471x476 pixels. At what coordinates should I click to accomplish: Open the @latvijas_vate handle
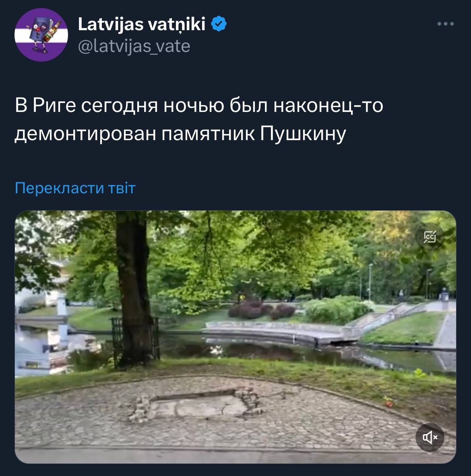(134, 46)
